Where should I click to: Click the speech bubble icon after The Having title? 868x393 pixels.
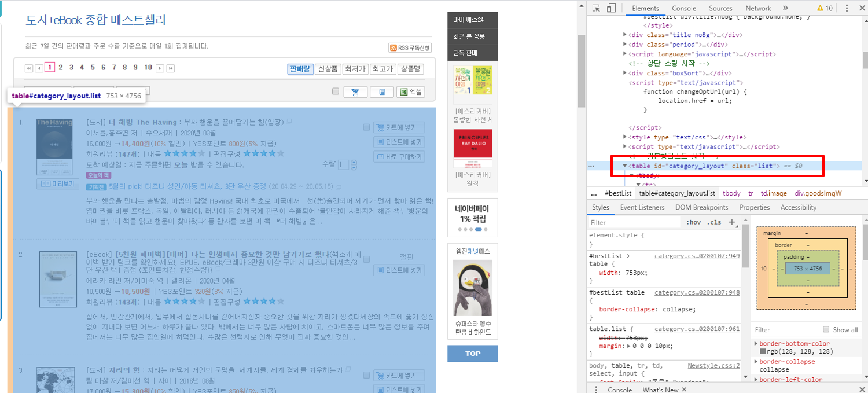(289, 122)
